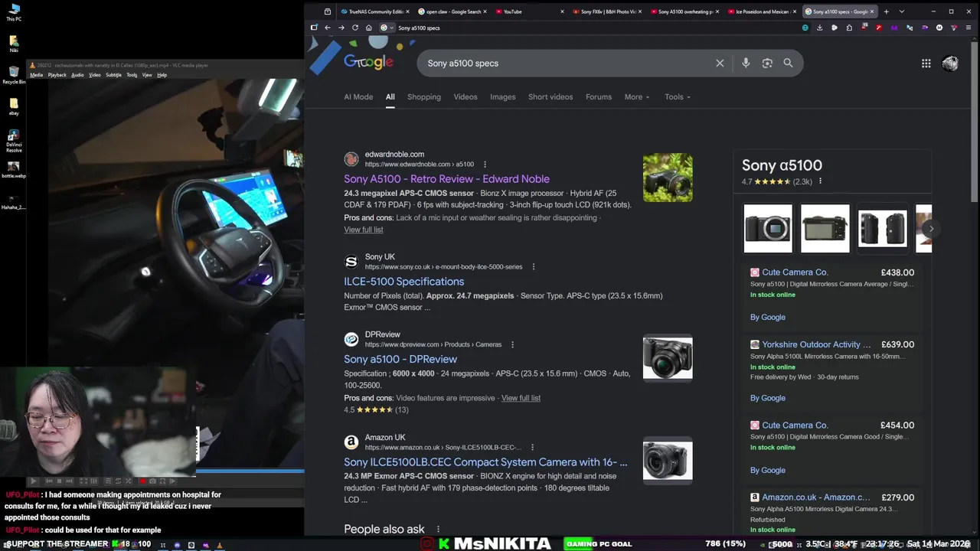This screenshot has height=551, width=980.
Task: Open Sony ILCE5100LB.CEC Amazon result link
Action: tap(485, 462)
